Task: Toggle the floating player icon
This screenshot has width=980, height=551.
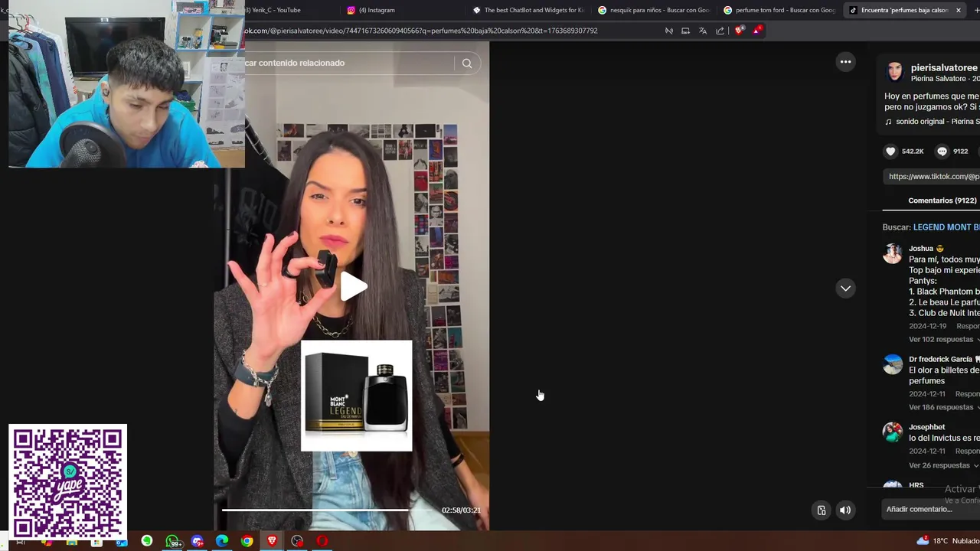Action: tap(822, 510)
